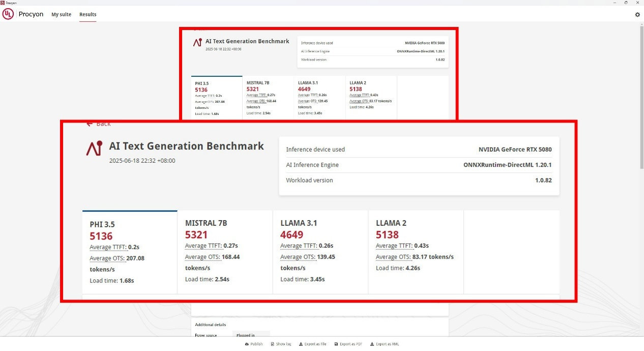The image size is (644, 351).
Task: Click the "Power source" label
Action: pos(206,335)
